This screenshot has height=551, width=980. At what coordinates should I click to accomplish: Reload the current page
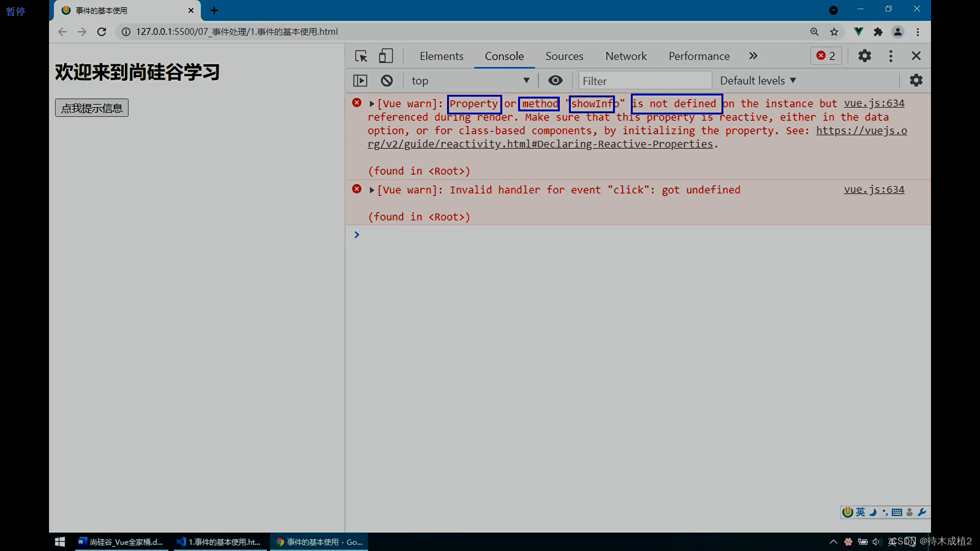click(x=102, y=32)
